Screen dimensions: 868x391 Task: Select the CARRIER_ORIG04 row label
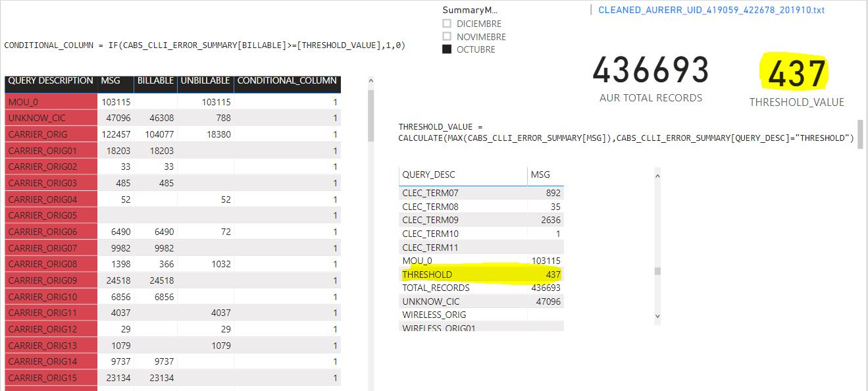click(x=43, y=199)
